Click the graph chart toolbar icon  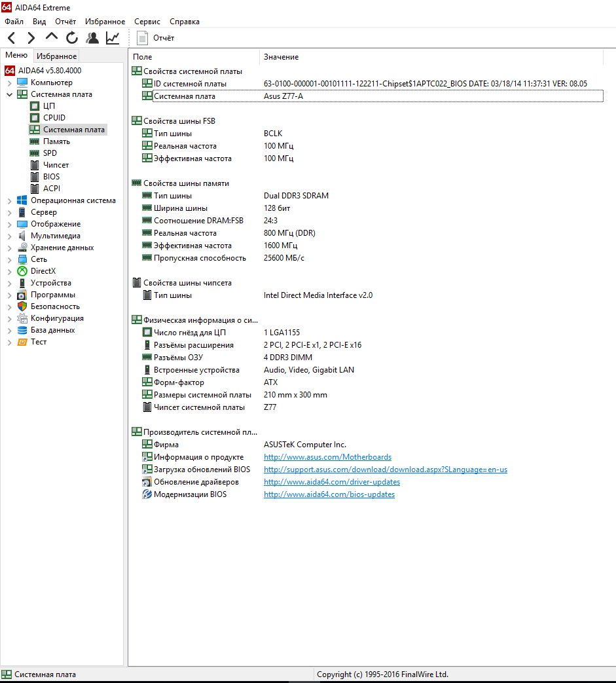(113, 38)
